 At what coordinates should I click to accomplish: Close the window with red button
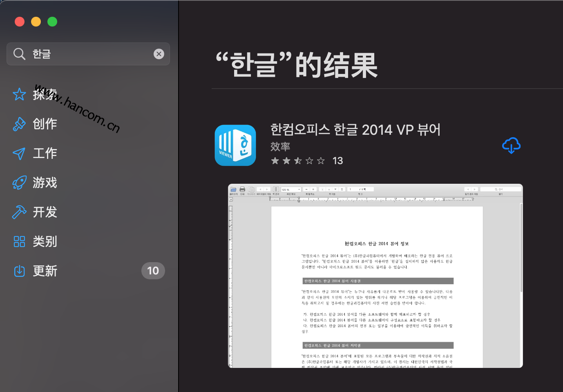[20, 22]
